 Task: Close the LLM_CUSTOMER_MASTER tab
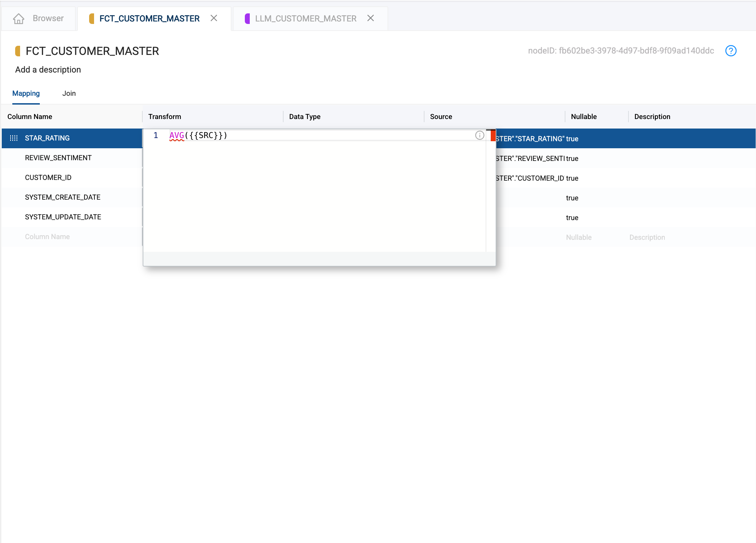(x=370, y=18)
